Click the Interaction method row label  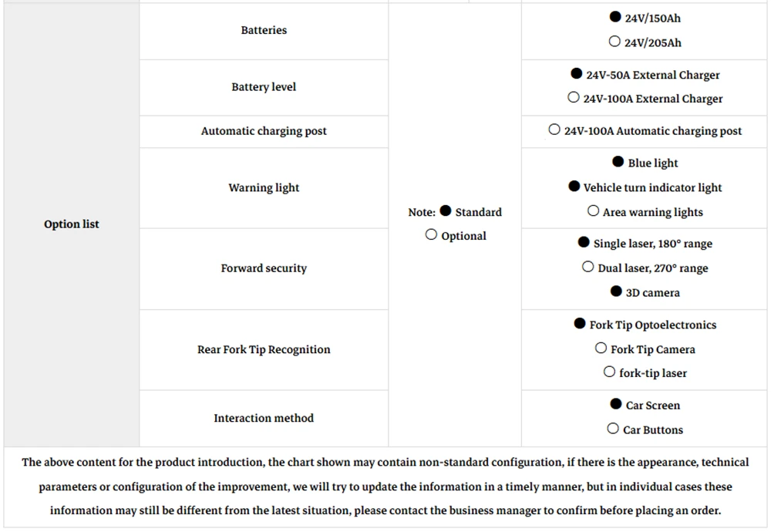pos(264,418)
